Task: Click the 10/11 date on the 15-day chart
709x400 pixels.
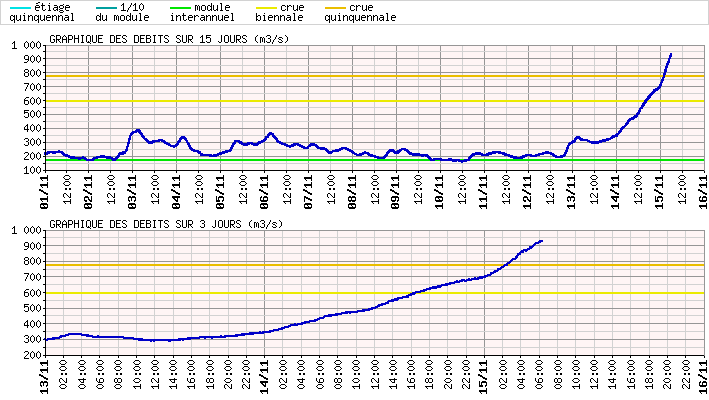Action: pyautogui.click(x=440, y=193)
